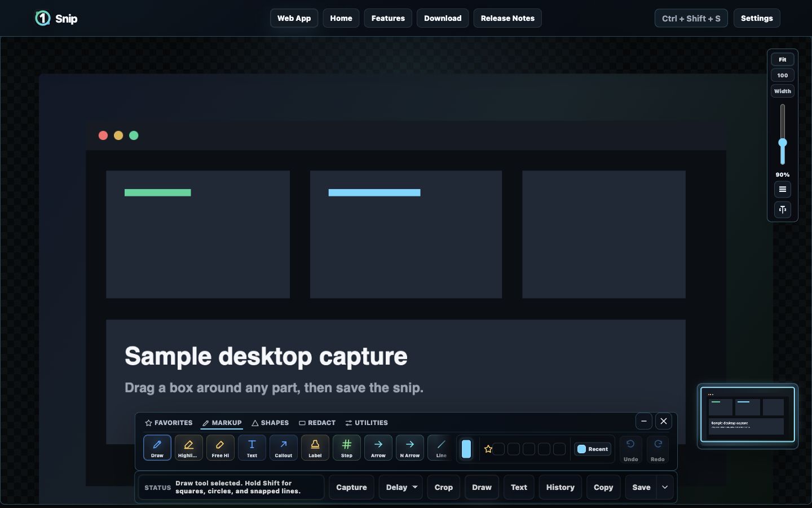
Task: Choose the Step number tool
Action: tap(347, 448)
